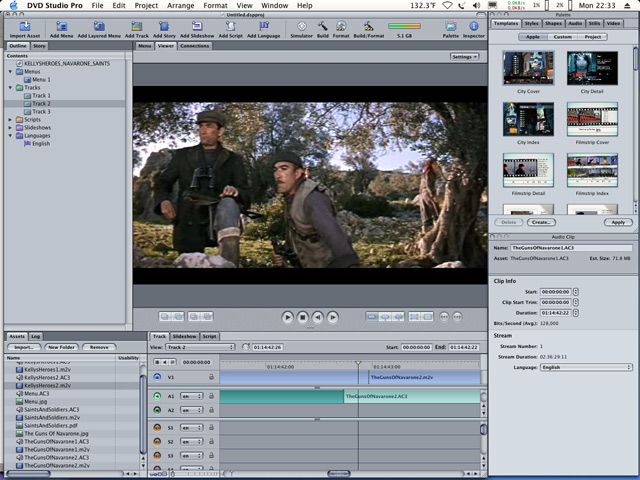Toggle lock on A2 audio track

coord(211,410)
